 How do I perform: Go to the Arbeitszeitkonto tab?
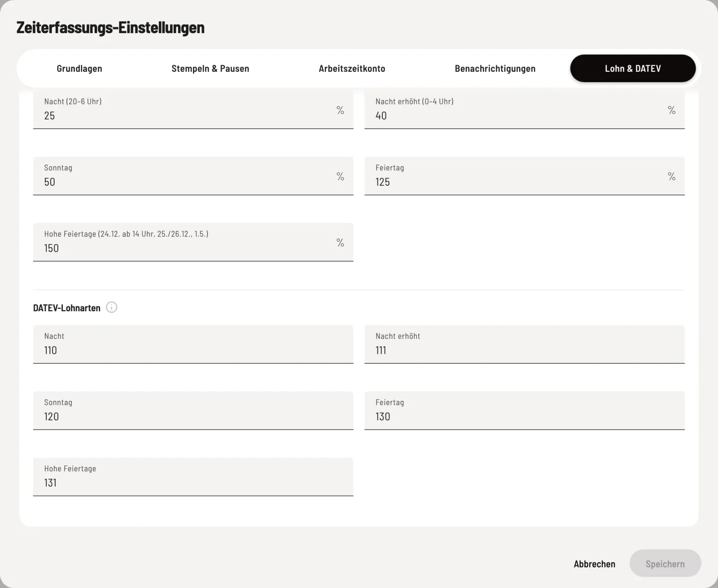[352, 69]
